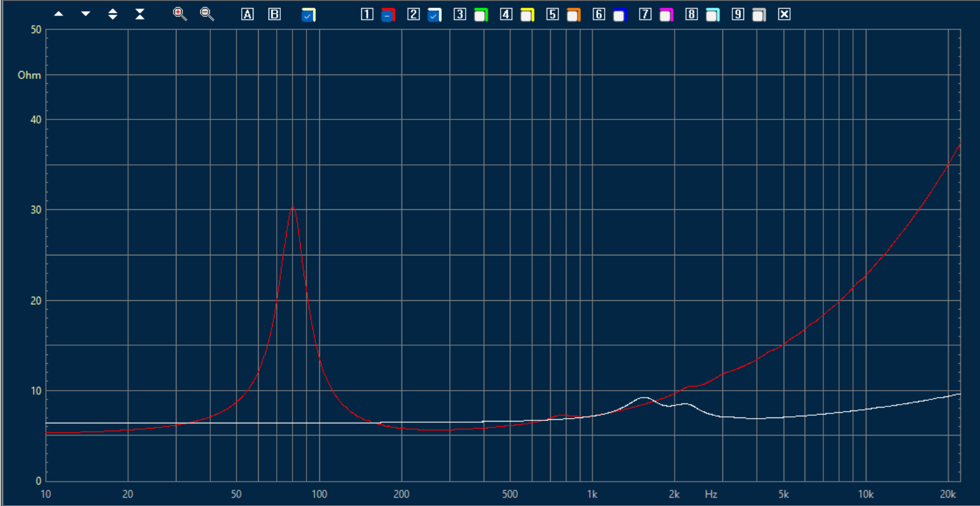Click the 100 frequency axis label
The image size is (980, 506).
(x=319, y=494)
